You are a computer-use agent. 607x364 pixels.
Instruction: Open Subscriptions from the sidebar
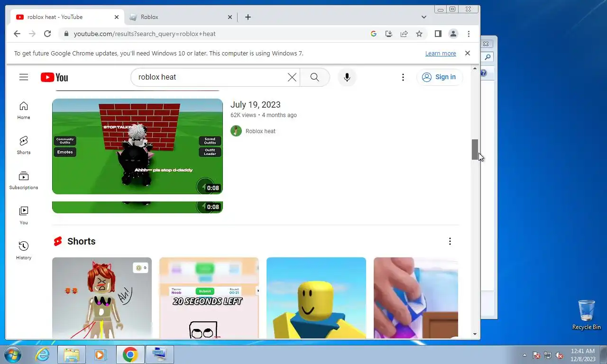click(x=24, y=181)
